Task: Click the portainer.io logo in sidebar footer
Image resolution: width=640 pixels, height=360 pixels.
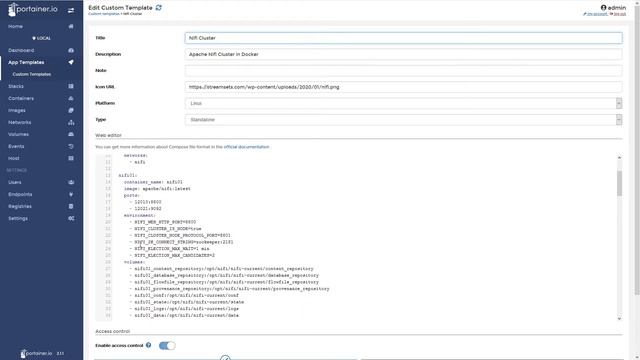Action: [x=36, y=353]
